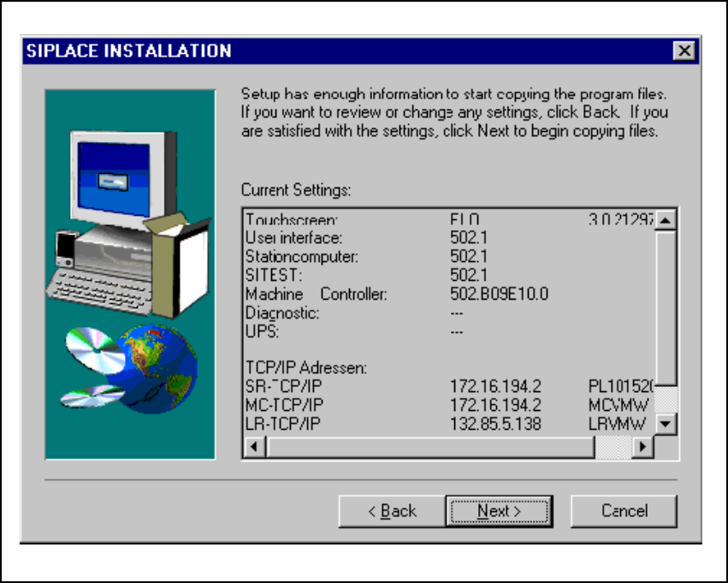Click the settings list scroll-up arrow
This screenshot has height=583, width=728.
click(x=666, y=220)
